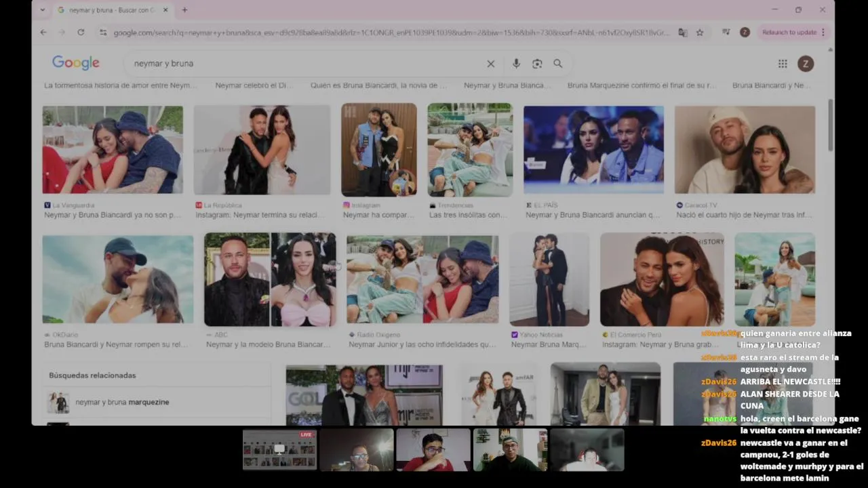This screenshot has width=868, height=488.
Task: Open the EL PAÍS image result thumbnail
Action: point(593,149)
